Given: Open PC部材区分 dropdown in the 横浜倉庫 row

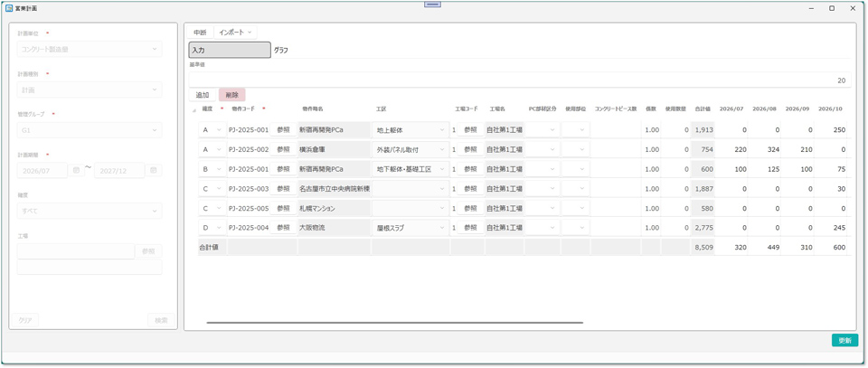Looking at the screenshot, I should click(542, 149).
